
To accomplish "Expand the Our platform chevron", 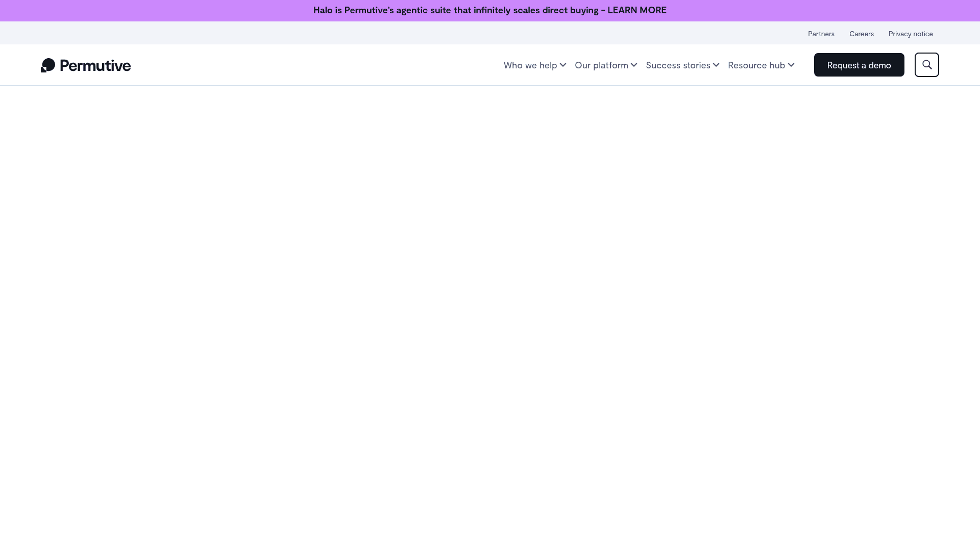I will pyautogui.click(x=634, y=65).
